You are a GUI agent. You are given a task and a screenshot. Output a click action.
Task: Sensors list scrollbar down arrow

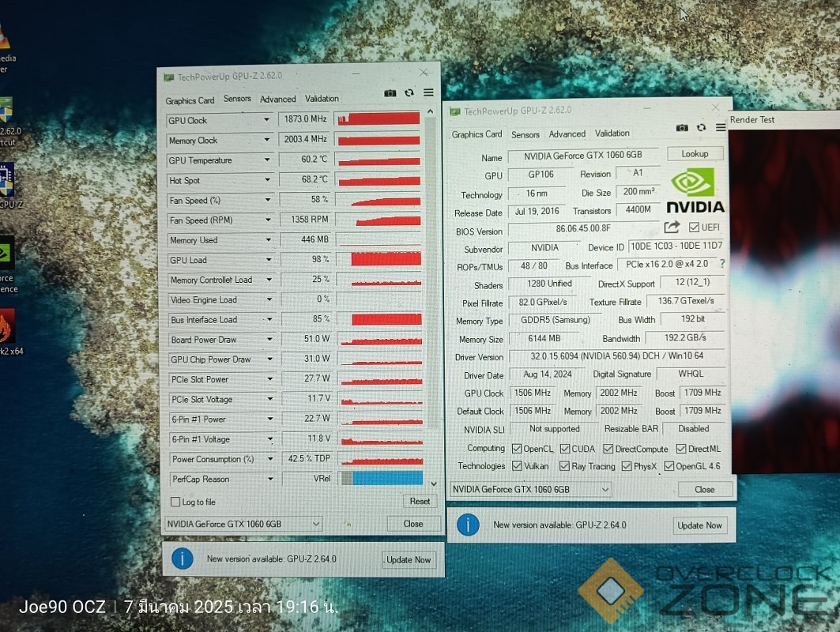tap(434, 483)
